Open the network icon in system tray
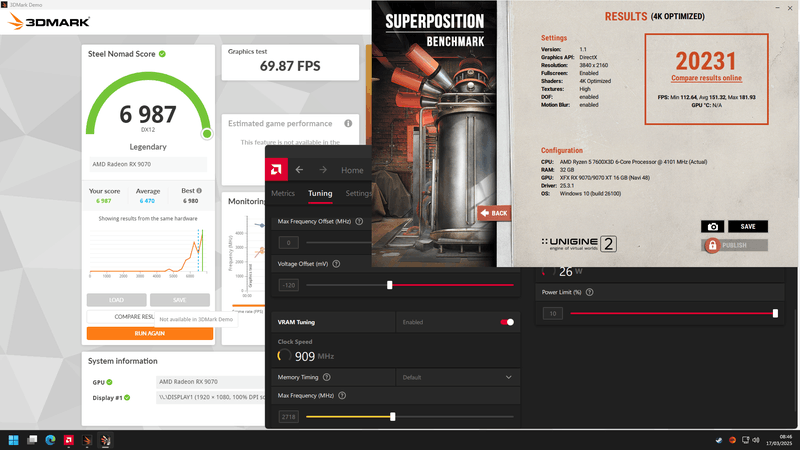This screenshot has width=800, height=450. click(745, 440)
